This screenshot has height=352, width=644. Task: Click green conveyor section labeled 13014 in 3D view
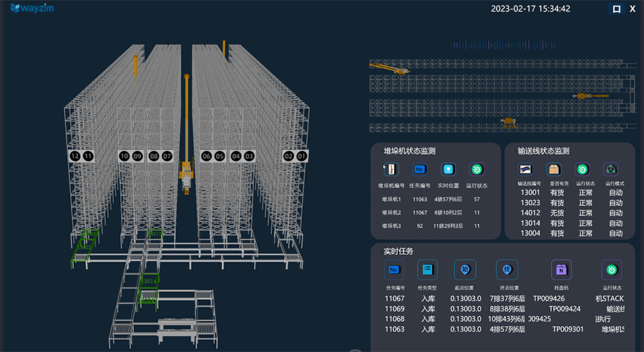pos(149,281)
